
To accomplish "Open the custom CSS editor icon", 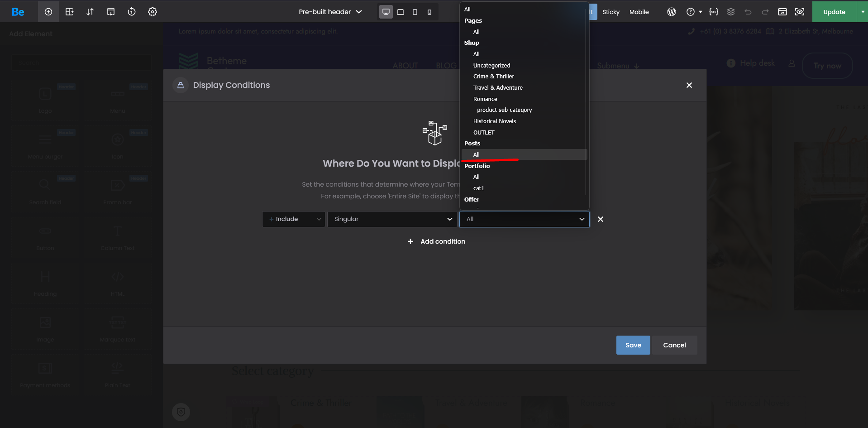I will coord(713,12).
